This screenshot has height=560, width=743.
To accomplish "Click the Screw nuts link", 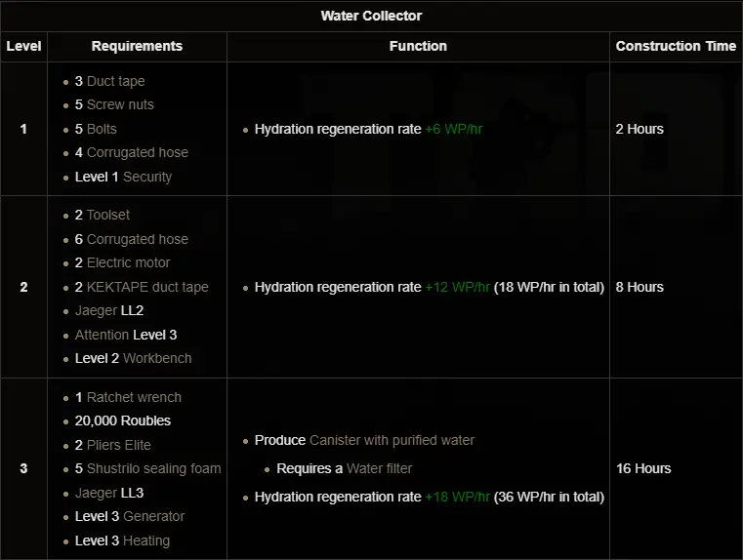I will 120,104.
